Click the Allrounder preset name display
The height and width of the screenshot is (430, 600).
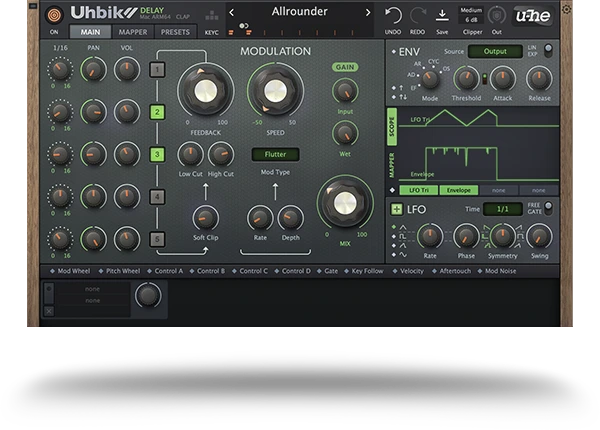click(x=299, y=13)
